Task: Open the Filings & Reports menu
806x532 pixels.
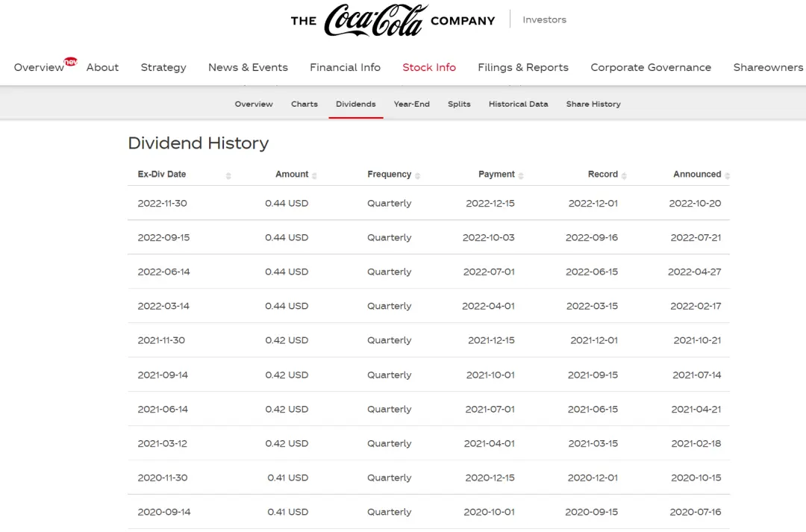Action: click(523, 67)
